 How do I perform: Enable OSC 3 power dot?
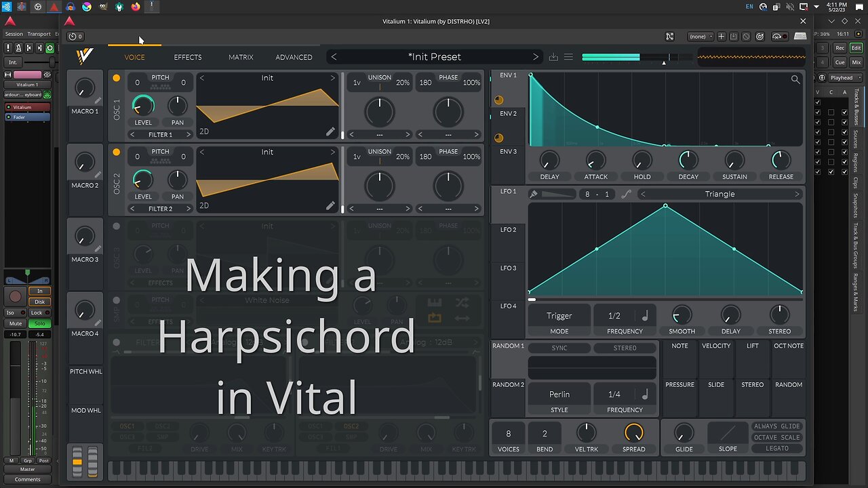[x=117, y=226]
